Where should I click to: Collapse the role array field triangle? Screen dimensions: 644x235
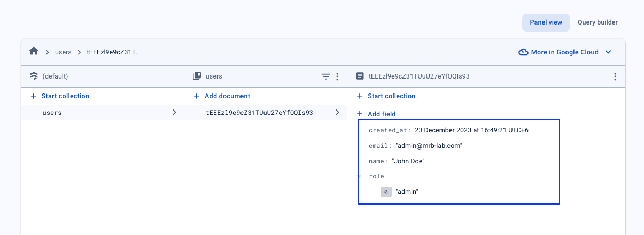(x=360, y=176)
